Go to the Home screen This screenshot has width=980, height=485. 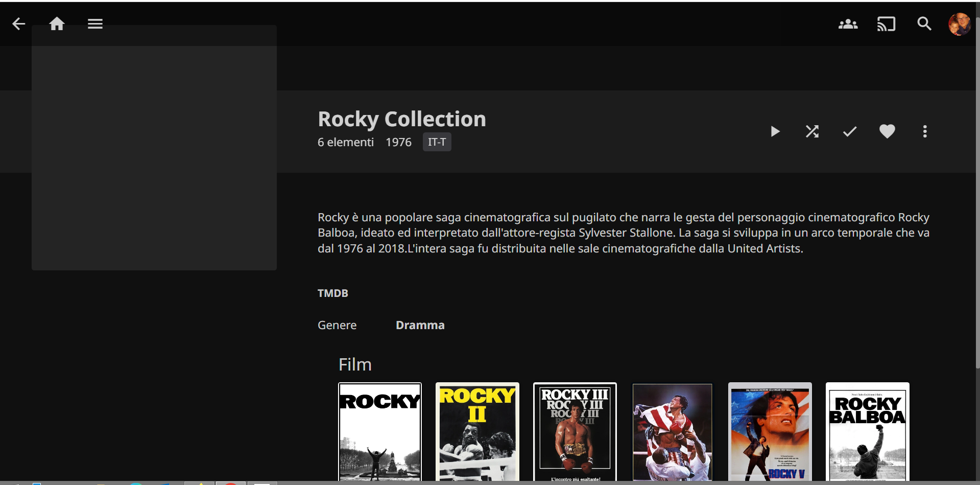(57, 24)
